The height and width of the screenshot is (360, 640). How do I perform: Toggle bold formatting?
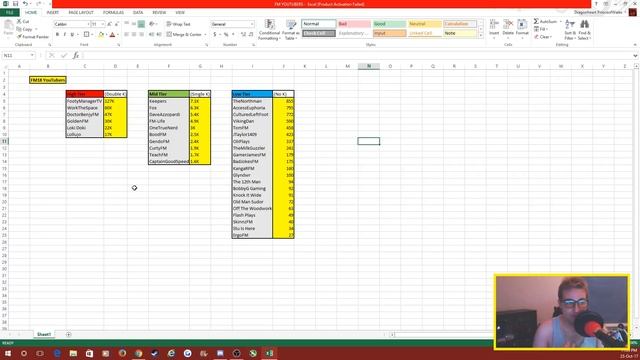coord(57,35)
